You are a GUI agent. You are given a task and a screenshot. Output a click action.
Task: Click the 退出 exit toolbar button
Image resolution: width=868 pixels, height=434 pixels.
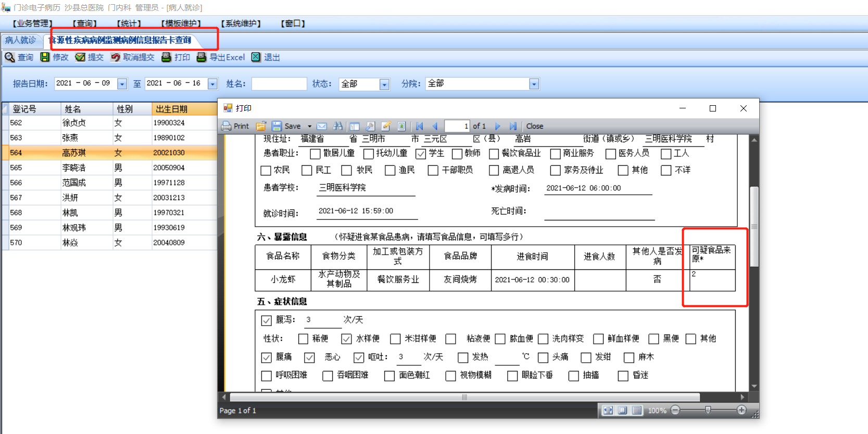[266, 57]
